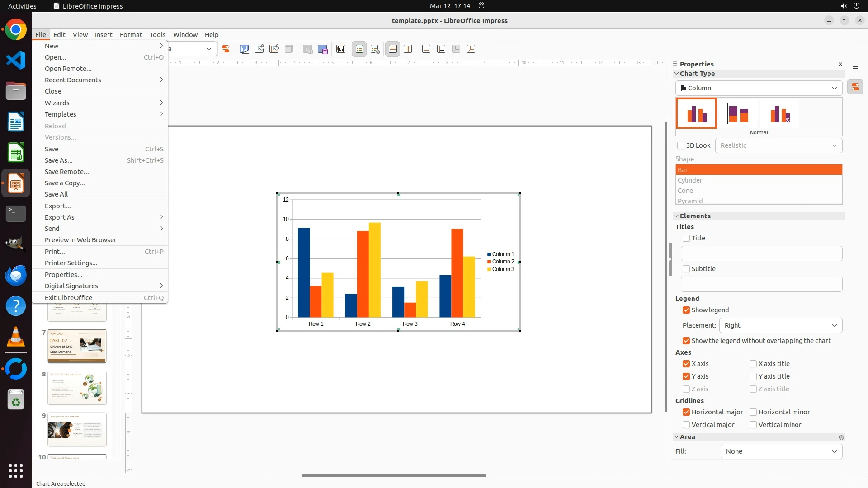The image size is (868, 488).
Task: Click the Title text input field
Action: click(761, 253)
